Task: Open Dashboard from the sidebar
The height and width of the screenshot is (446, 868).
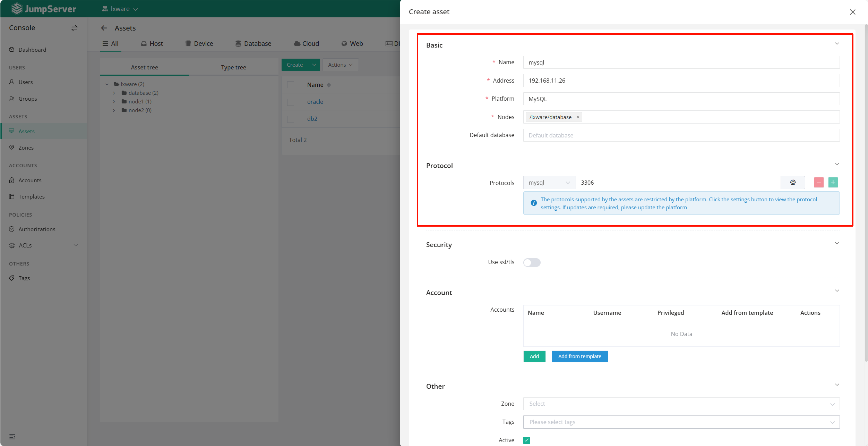Action: coord(32,50)
